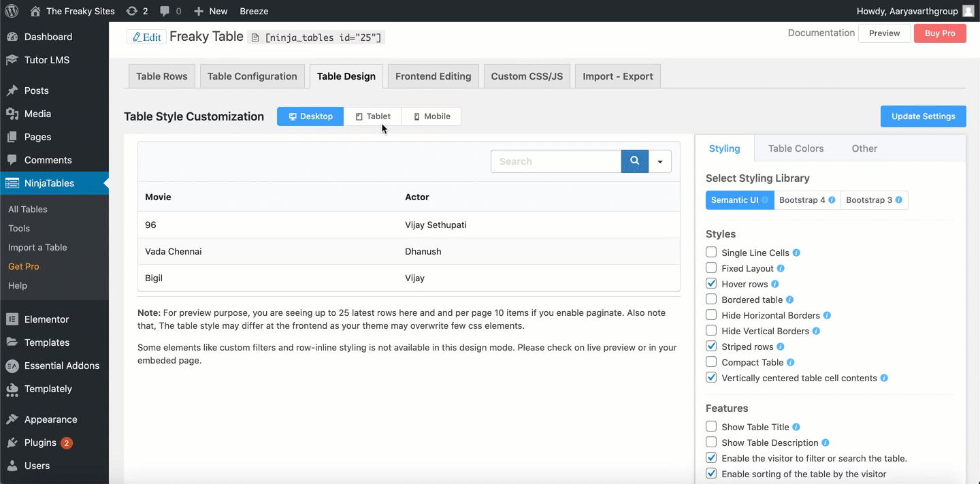Open the search options dropdown arrow
980x484 pixels.
[660, 161]
